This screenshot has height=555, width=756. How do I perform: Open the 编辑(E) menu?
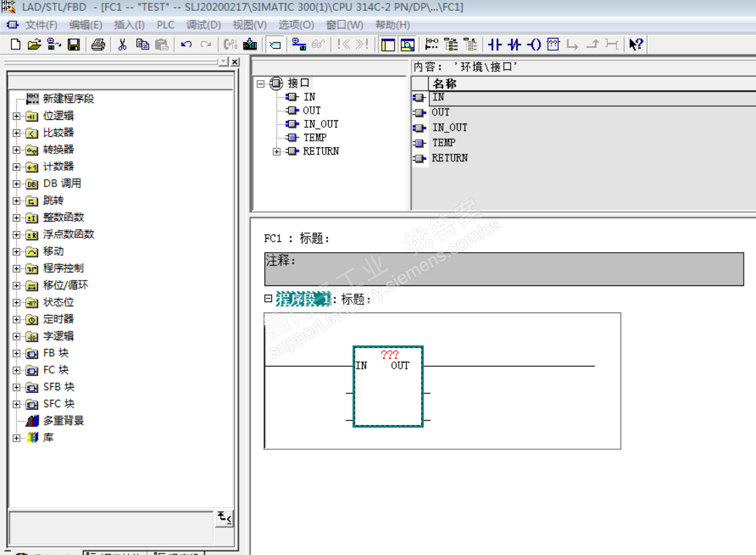pyautogui.click(x=85, y=25)
